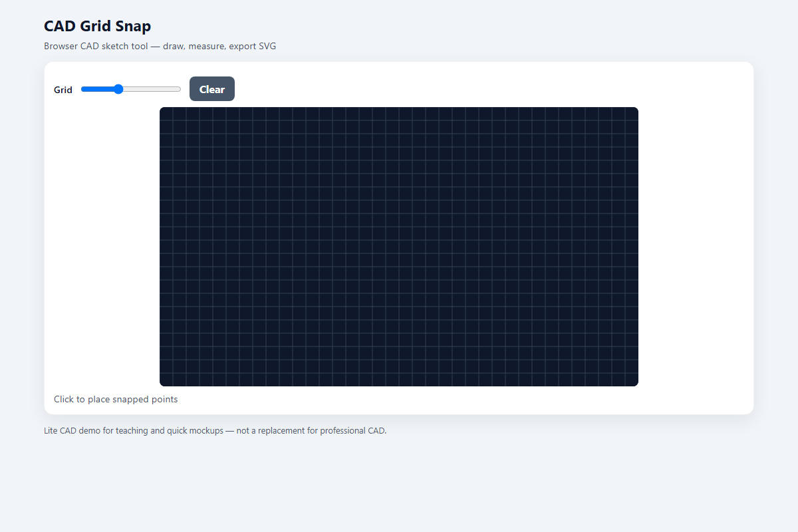
Task: Click the "CAD Grid Snap" heading
Action: pos(98,26)
